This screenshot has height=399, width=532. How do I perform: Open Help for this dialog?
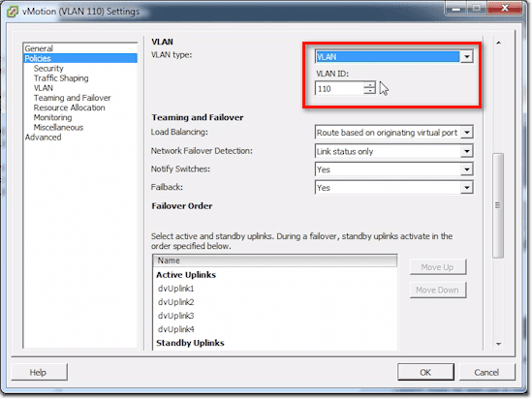coord(39,372)
